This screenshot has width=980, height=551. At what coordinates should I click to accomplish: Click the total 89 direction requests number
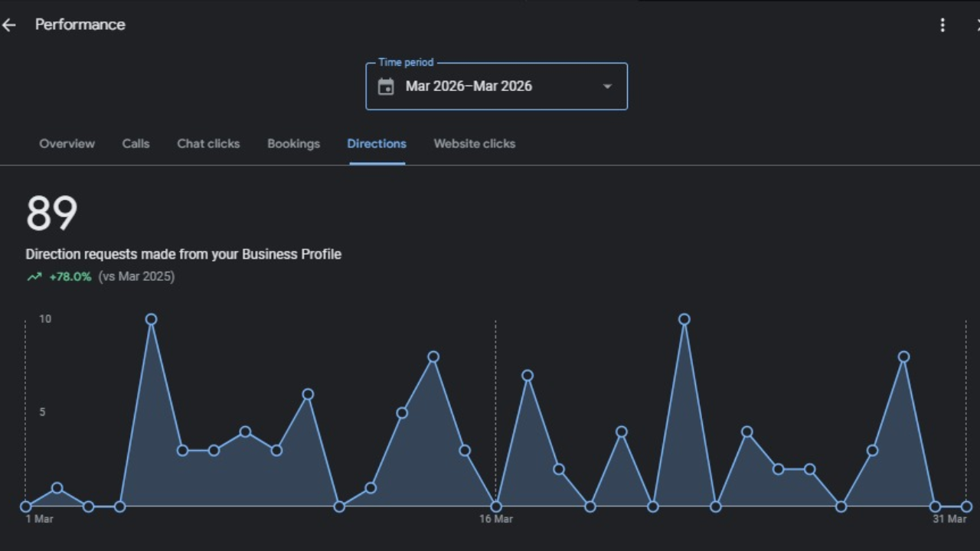(51, 214)
